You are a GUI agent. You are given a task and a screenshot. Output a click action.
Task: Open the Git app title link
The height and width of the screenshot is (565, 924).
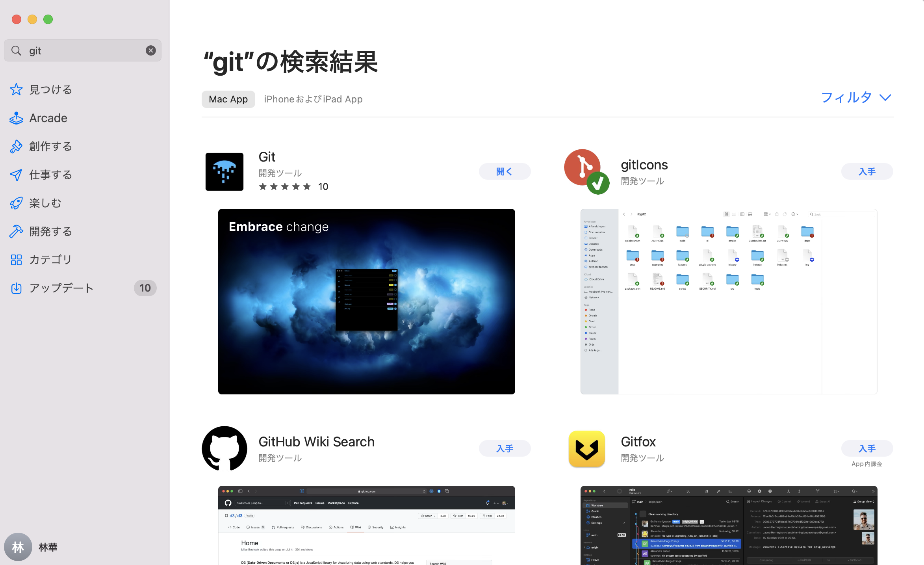267,157
